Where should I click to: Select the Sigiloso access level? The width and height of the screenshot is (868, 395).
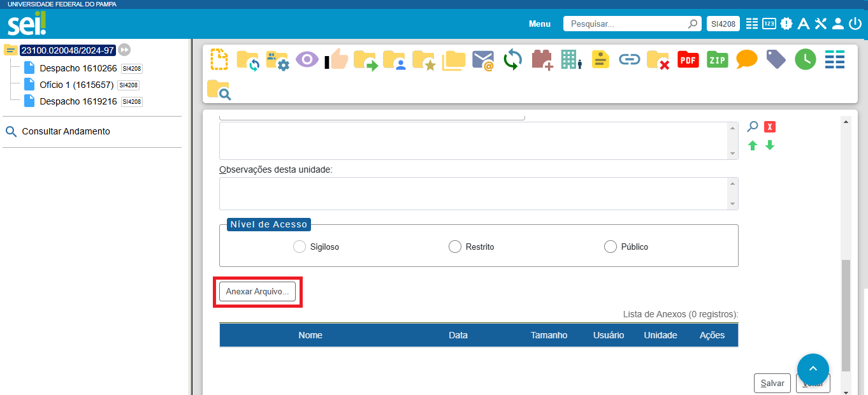[300, 247]
